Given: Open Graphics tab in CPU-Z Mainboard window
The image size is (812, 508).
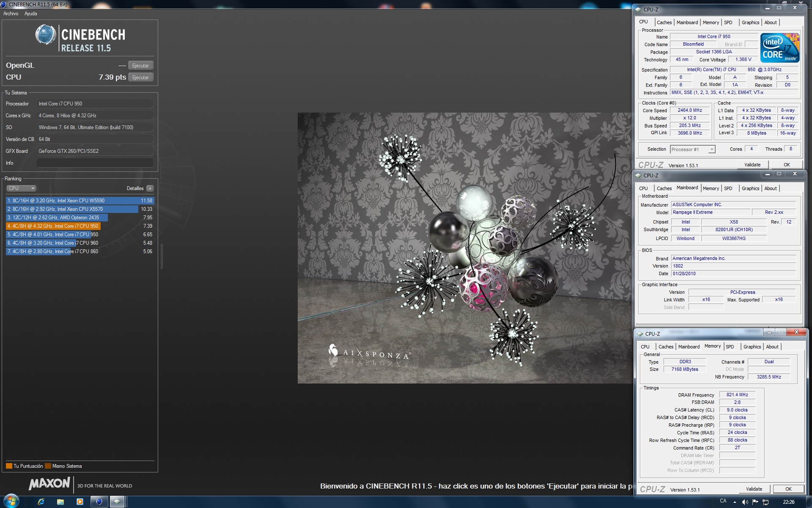Looking at the screenshot, I should pyautogui.click(x=751, y=188).
